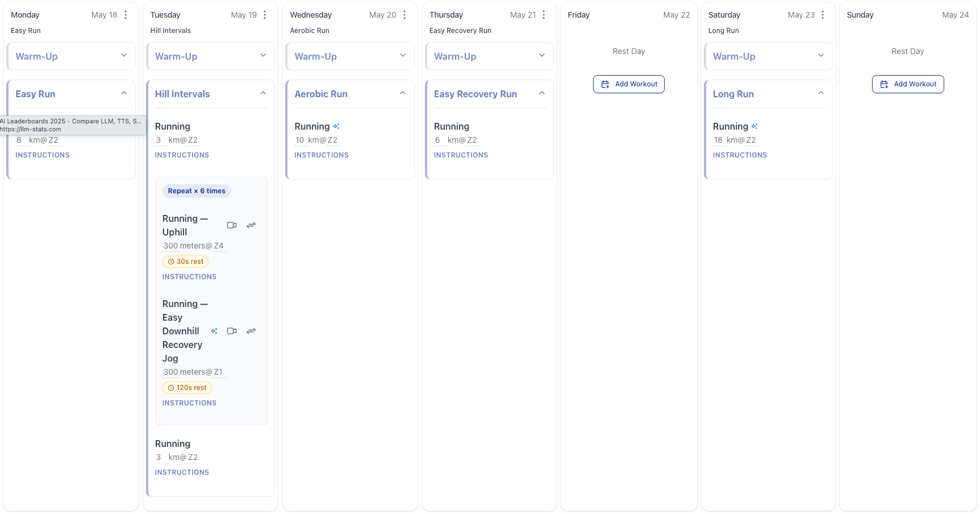Viewport: 980px width, 514px height.
Task: Add workout on Friday May 22
Action: click(x=629, y=84)
